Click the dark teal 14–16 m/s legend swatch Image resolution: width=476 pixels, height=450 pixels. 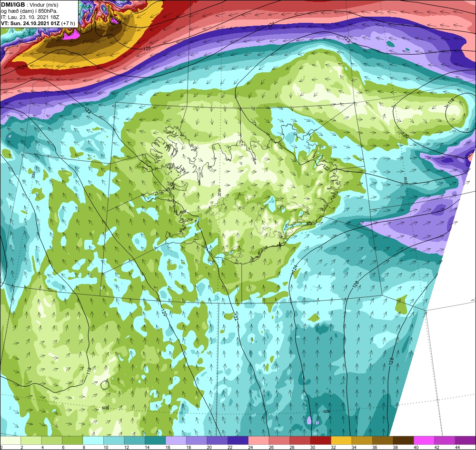(x=155, y=440)
